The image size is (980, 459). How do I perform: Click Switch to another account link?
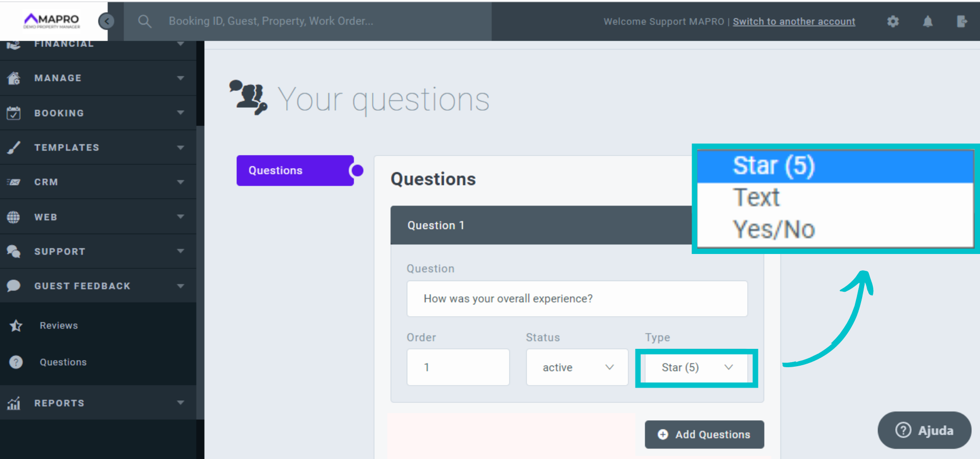pyautogui.click(x=794, y=21)
